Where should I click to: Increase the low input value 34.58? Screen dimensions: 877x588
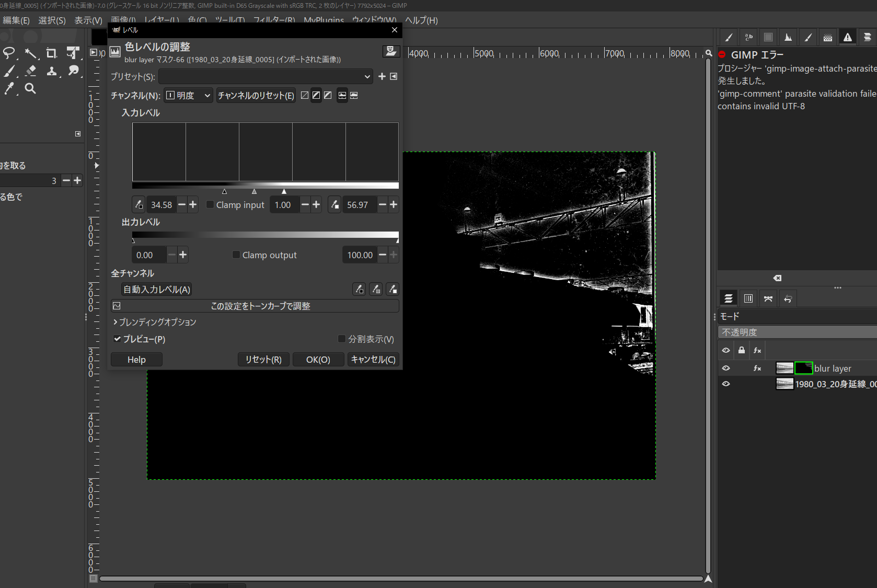[x=193, y=205]
